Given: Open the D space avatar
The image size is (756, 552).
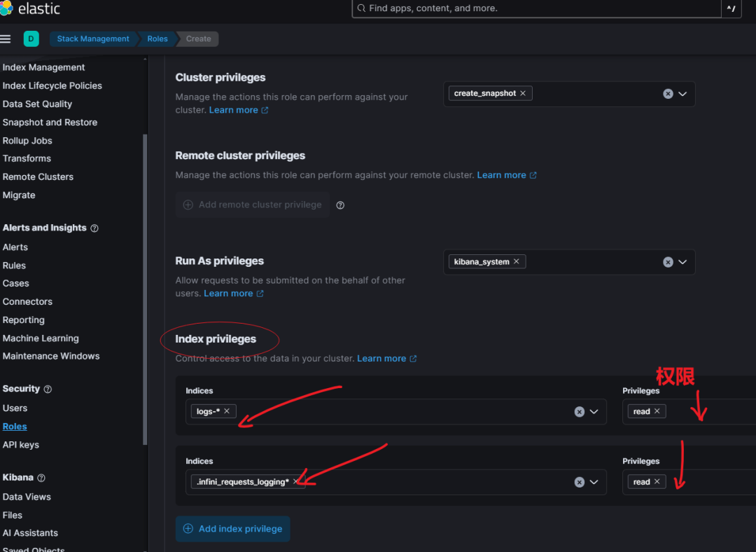Looking at the screenshot, I should coord(31,39).
